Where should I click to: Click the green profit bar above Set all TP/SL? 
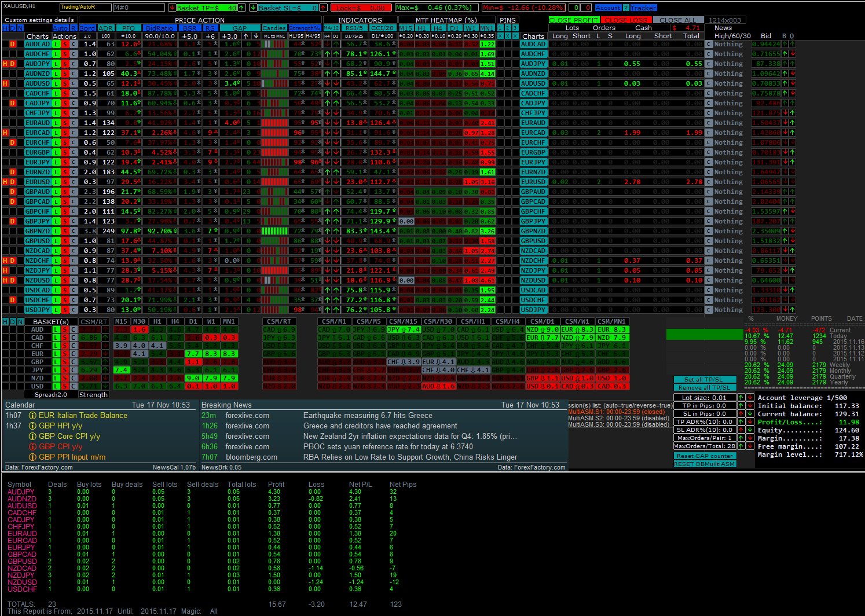click(705, 334)
